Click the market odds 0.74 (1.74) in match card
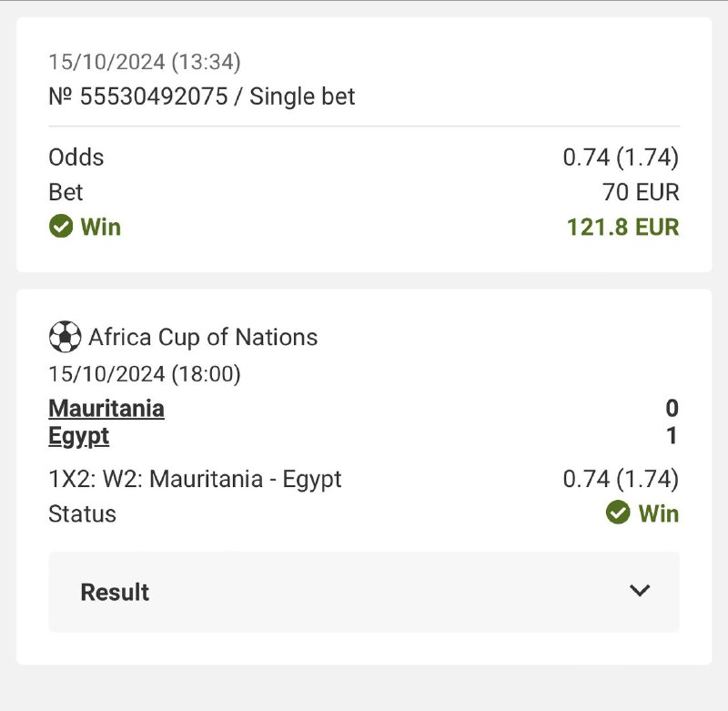Image resolution: width=728 pixels, height=711 pixels. 621,479
